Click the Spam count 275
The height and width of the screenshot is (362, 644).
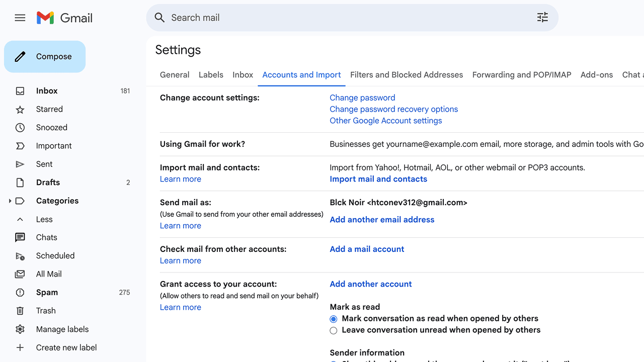coord(125,293)
